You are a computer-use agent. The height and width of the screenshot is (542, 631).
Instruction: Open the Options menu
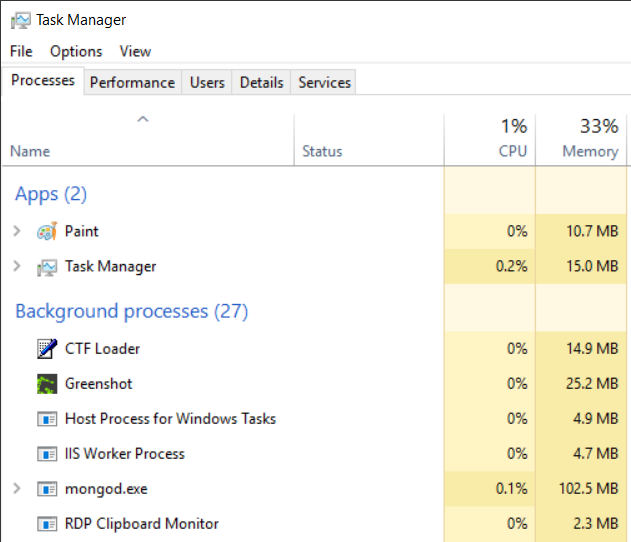click(76, 52)
